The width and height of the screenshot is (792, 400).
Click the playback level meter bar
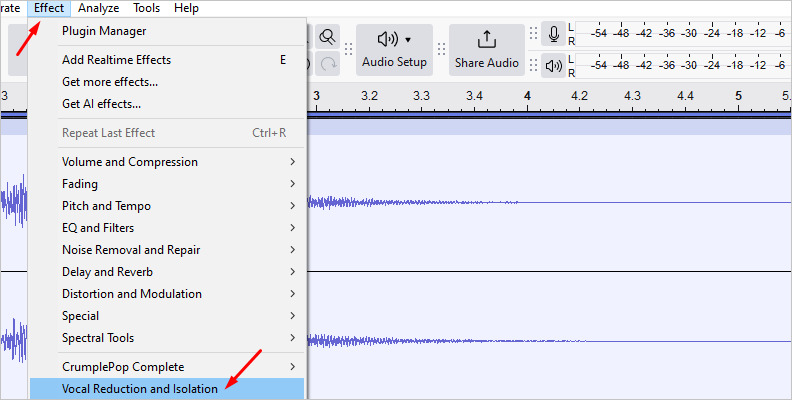coord(683,66)
